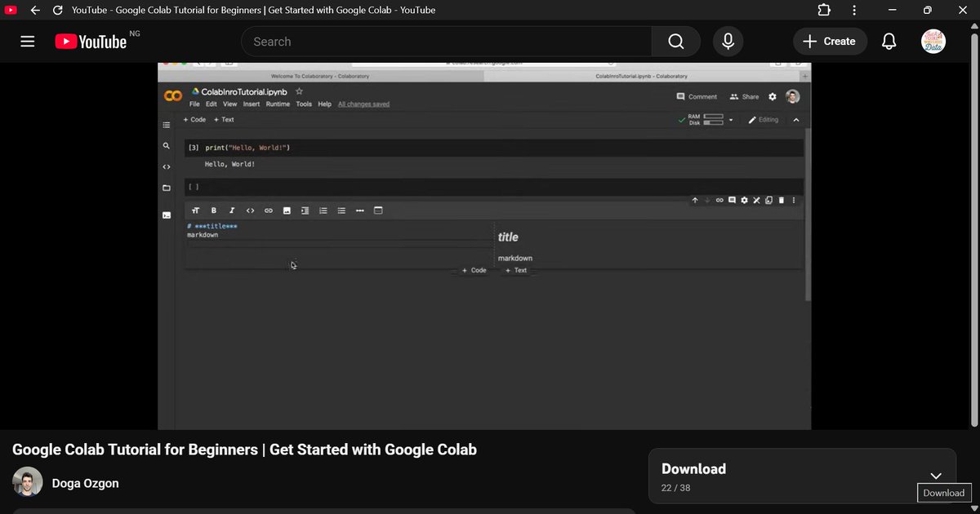Click Comment button in Colab
This screenshot has height=514, width=980.
(697, 96)
